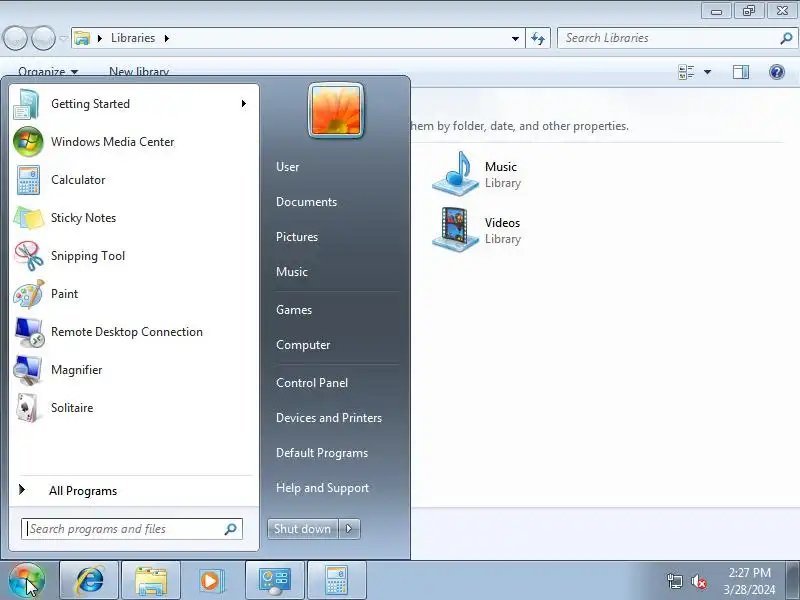
Task: Open Documents from Start menu
Action: click(x=307, y=202)
